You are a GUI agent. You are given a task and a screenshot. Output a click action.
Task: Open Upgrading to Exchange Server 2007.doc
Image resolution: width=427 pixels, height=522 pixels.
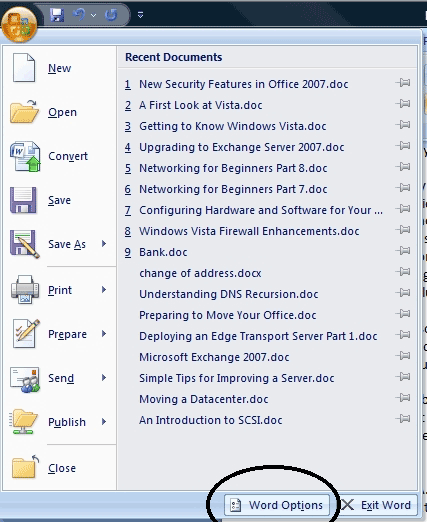(242, 147)
